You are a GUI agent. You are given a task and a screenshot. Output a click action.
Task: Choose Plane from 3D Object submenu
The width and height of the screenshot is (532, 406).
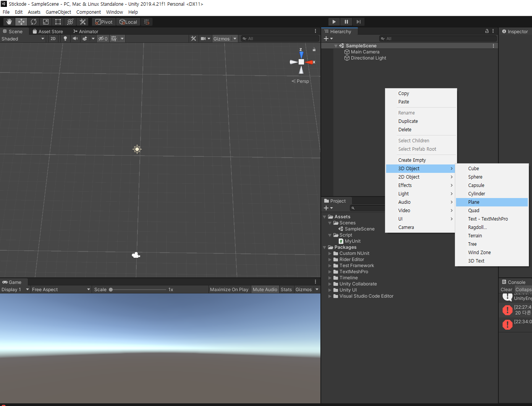click(492, 202)
